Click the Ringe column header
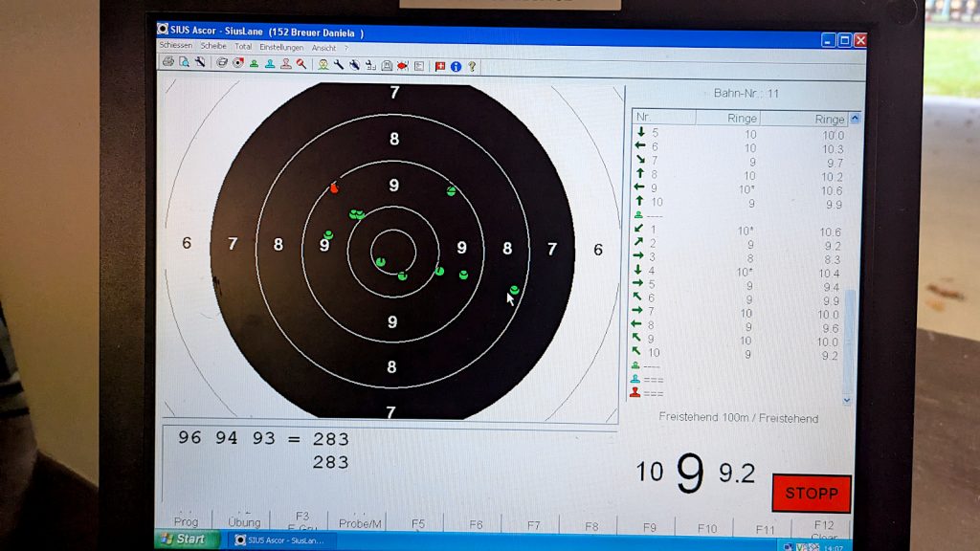 [x=743, y=119]
